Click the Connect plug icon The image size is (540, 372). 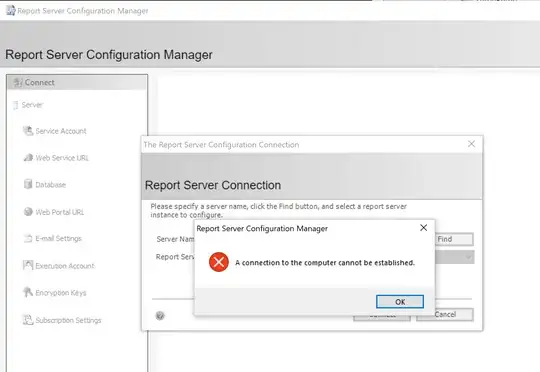click(18, 83)
